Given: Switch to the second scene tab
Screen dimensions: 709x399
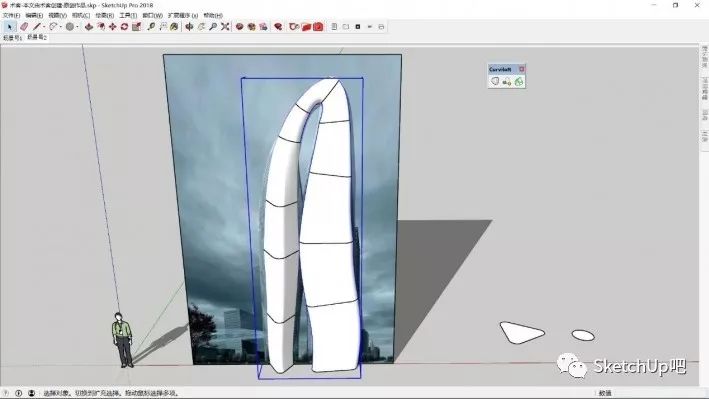Looking at the screenshot, I should 37,38.
